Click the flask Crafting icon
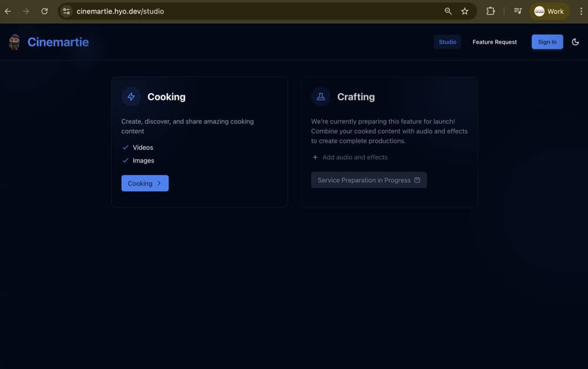The height and width of the screenshot is (369, 588). 320,97
